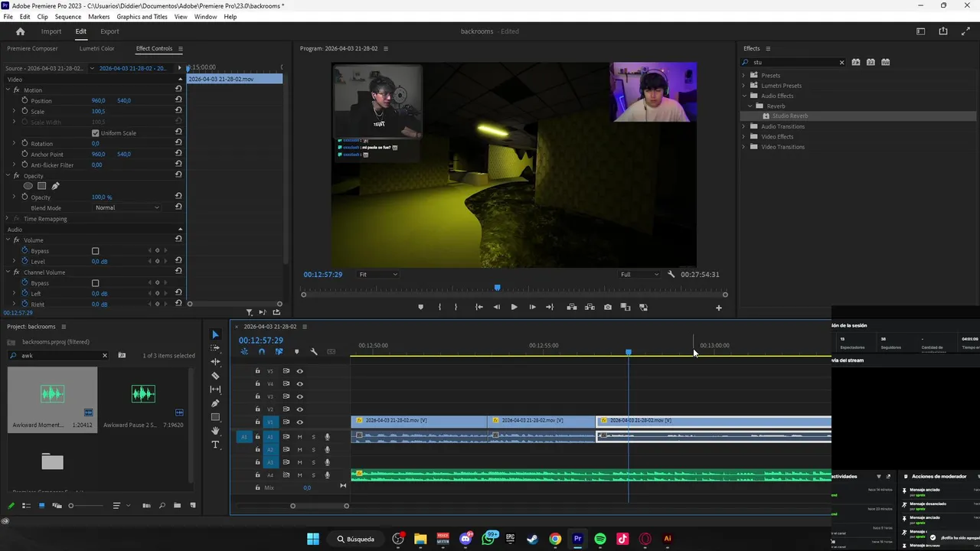Image resolution: width=980 pixels, height=551 pixels.
Task: Mark In point in Program monitor
Action: tap(439, 307)
